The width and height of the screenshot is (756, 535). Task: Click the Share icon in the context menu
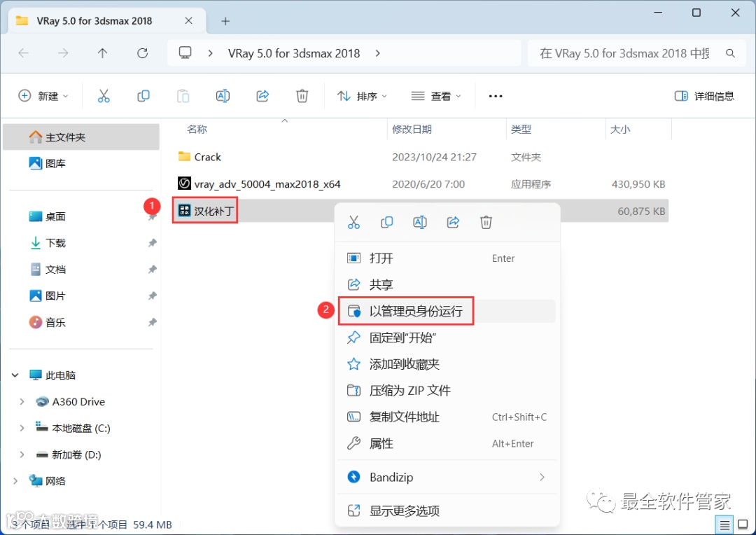pos(453,223)
